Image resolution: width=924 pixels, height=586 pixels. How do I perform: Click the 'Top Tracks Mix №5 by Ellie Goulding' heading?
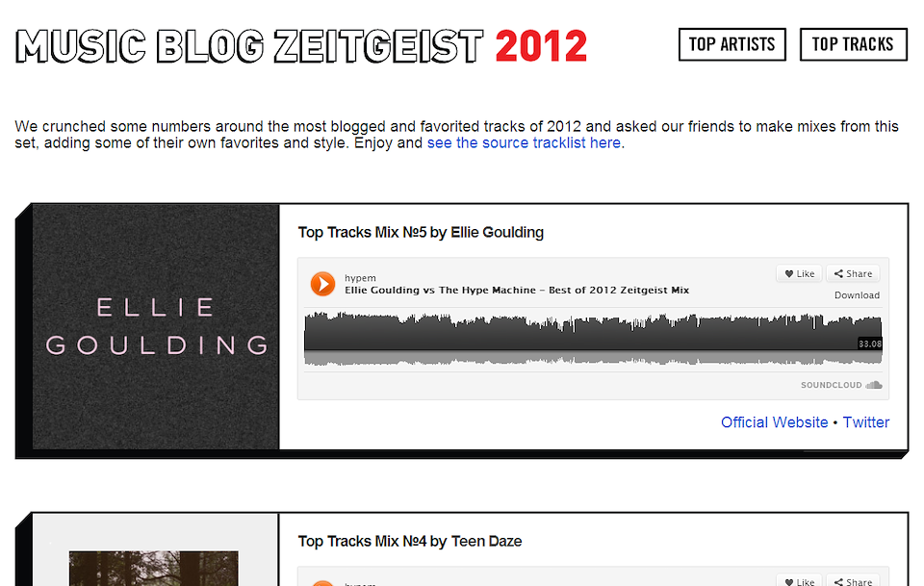coord(421,232)
